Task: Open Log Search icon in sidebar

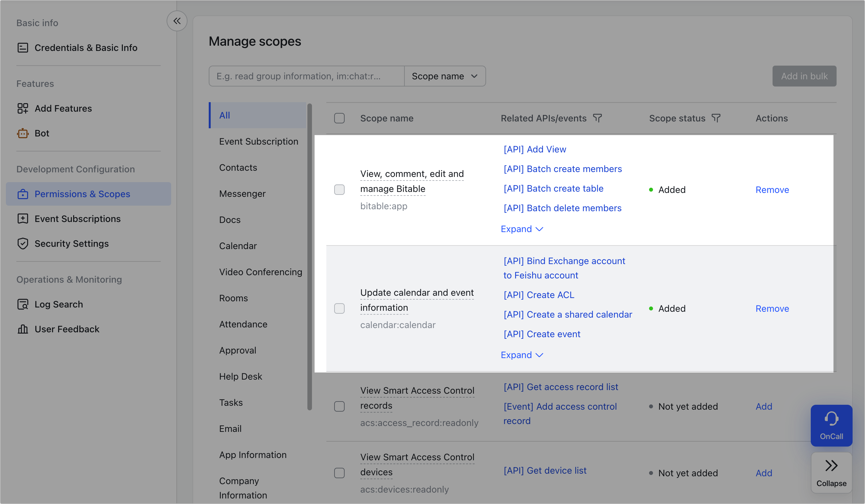Action: pos(23,304)
